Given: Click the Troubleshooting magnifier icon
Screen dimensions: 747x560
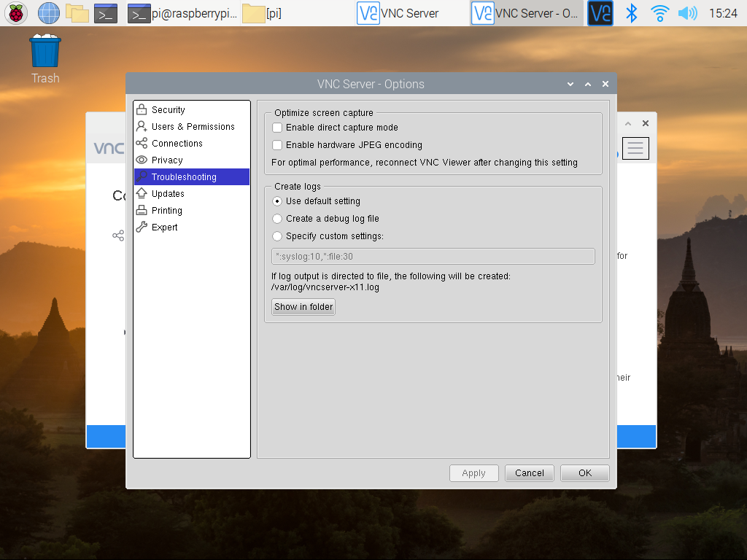Looking at the screenshot, I should click(x=142, y=176).
